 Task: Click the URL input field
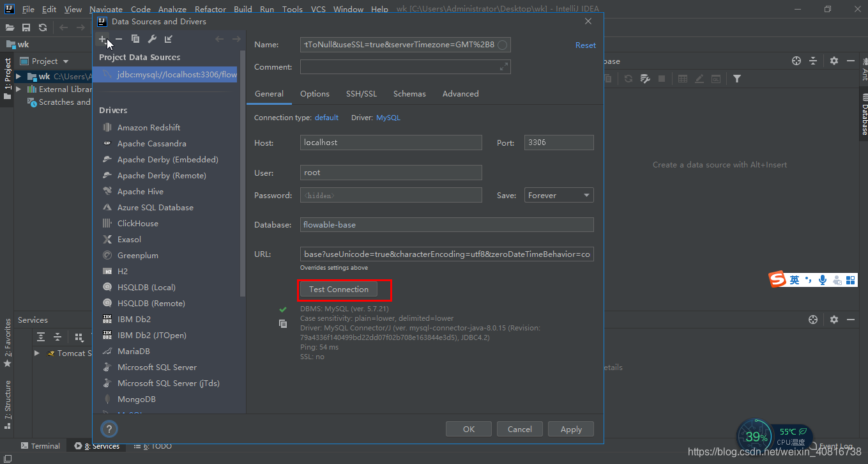(x=447, y=254)
